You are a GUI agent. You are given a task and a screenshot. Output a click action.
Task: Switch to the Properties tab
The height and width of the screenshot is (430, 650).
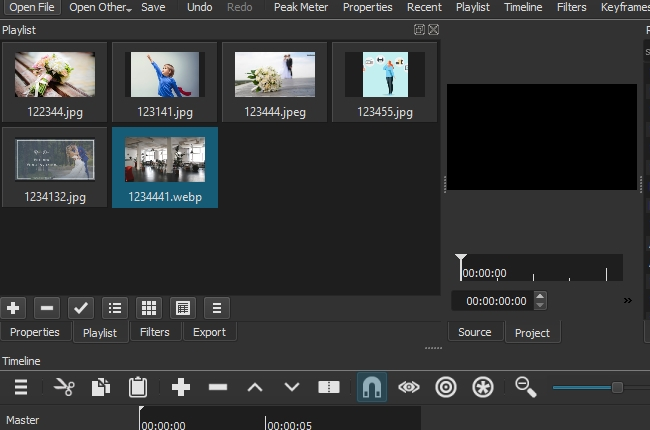35,332
